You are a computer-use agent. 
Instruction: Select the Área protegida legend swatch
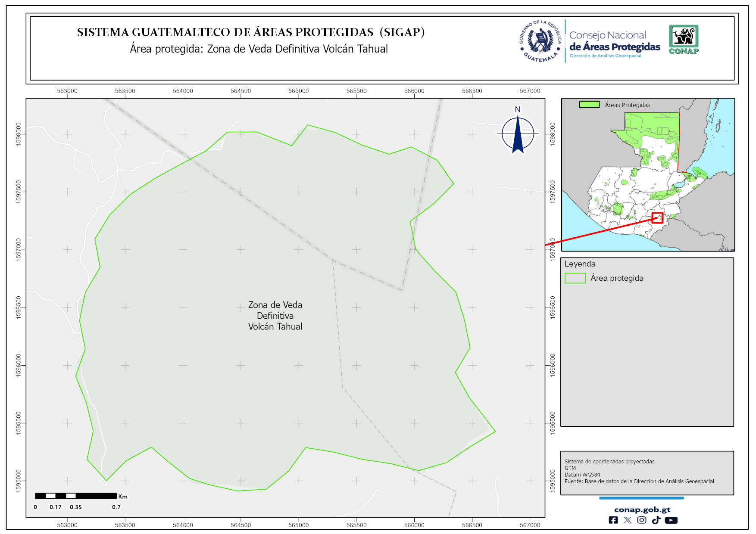pyautogui.click(x=575, y=278)
